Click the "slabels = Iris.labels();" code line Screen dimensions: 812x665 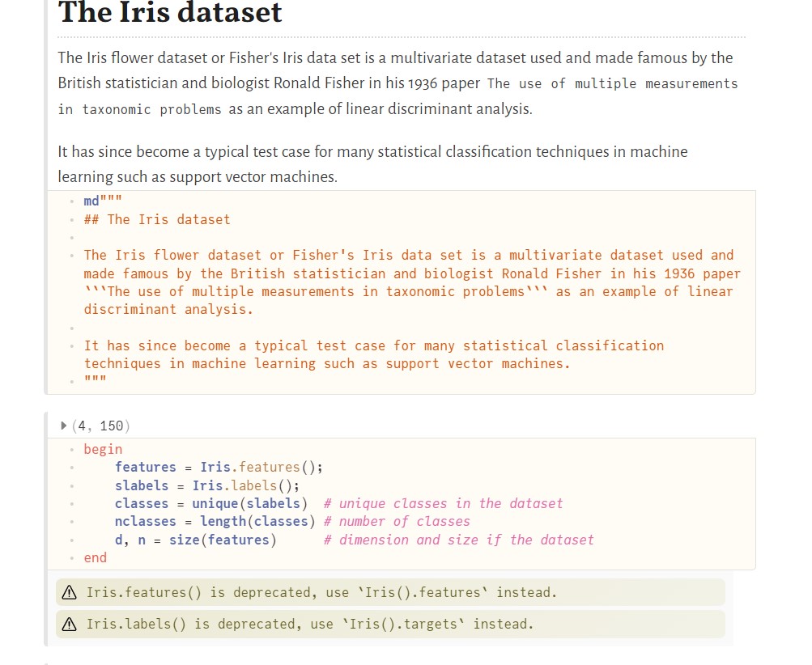coord(206,485)
